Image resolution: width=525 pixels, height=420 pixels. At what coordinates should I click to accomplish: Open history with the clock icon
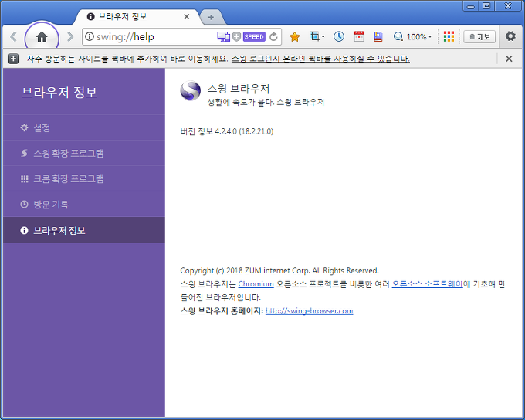[339, 36]
